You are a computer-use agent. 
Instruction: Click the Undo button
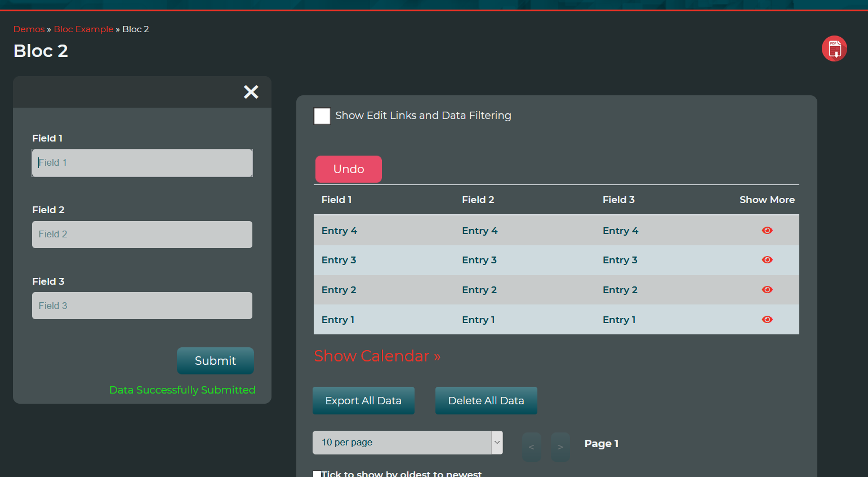349,169
